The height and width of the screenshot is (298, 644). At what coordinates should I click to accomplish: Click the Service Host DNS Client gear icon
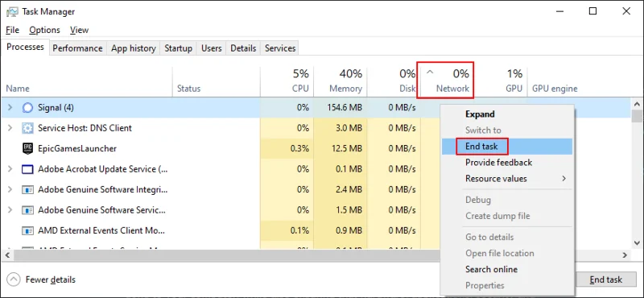pyautogui.click(x=27, y=128)
